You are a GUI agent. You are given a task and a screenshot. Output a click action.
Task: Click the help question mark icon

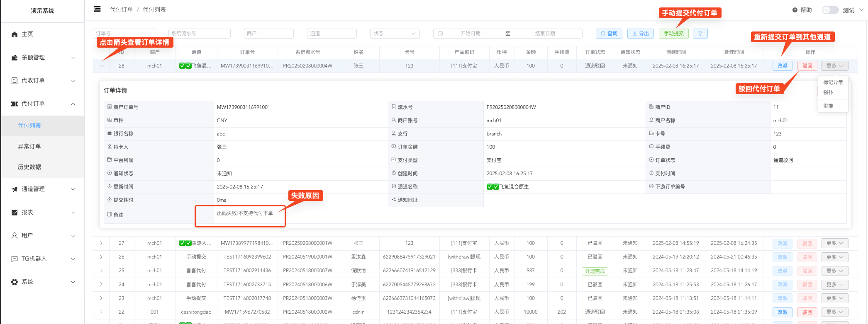click(x=795, y=10)
